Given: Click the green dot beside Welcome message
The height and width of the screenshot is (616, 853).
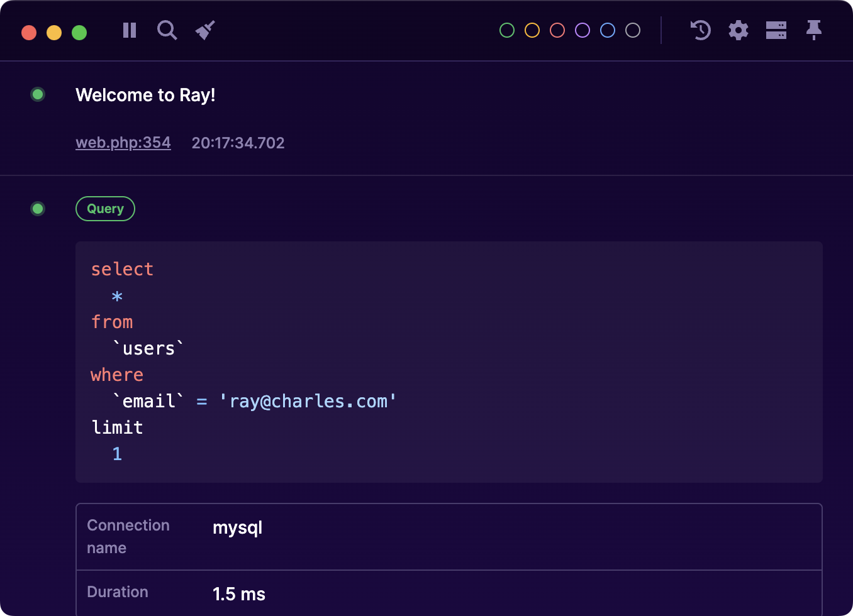Looking at the screenshot, I should [x=38, y=95].
